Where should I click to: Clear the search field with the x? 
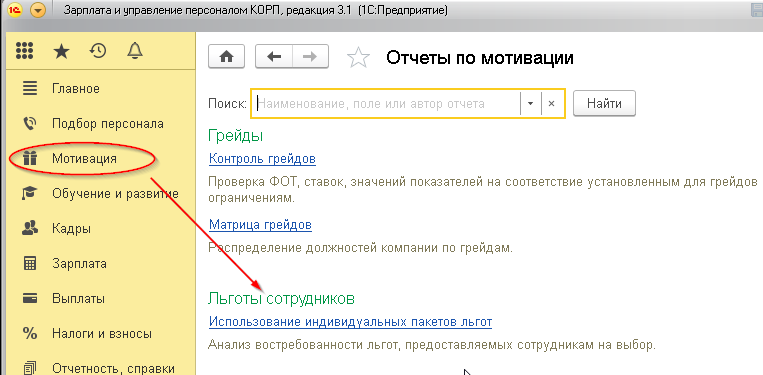pos(552,104)
